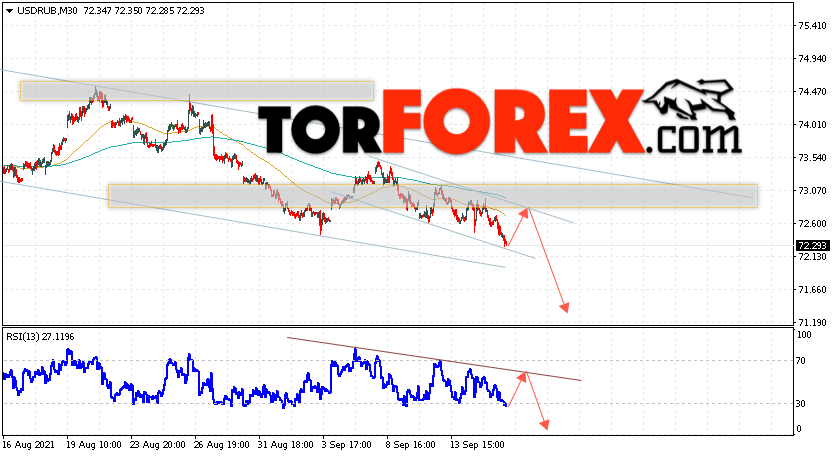Screen dimensions: 834x456
Task: Click the 19 Aug 10:00 time label
Action: pos(94,444)
